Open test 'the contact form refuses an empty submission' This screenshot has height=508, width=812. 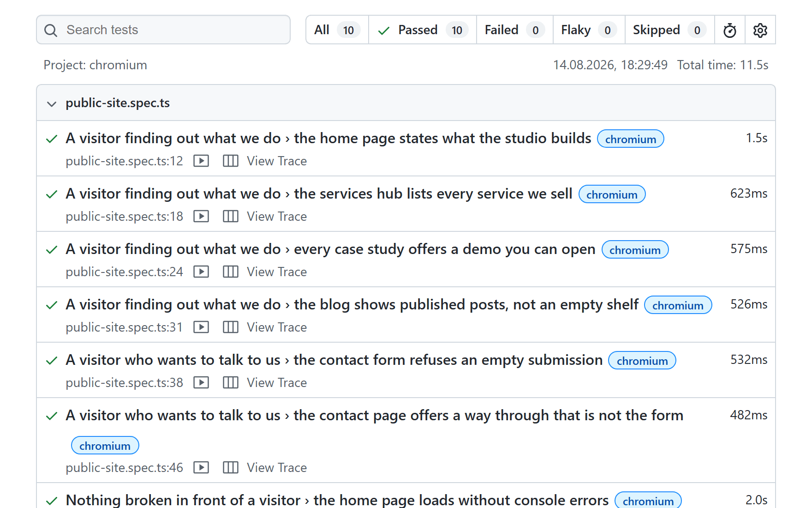(334, 360)
